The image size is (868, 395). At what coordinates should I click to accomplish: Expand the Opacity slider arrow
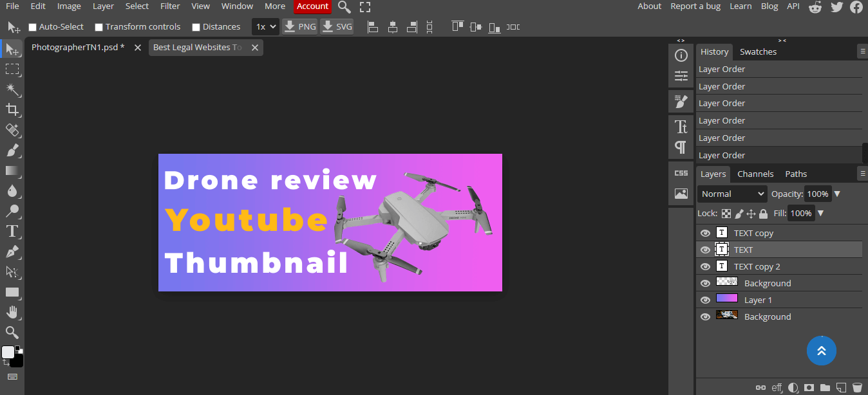click(837, 194)
